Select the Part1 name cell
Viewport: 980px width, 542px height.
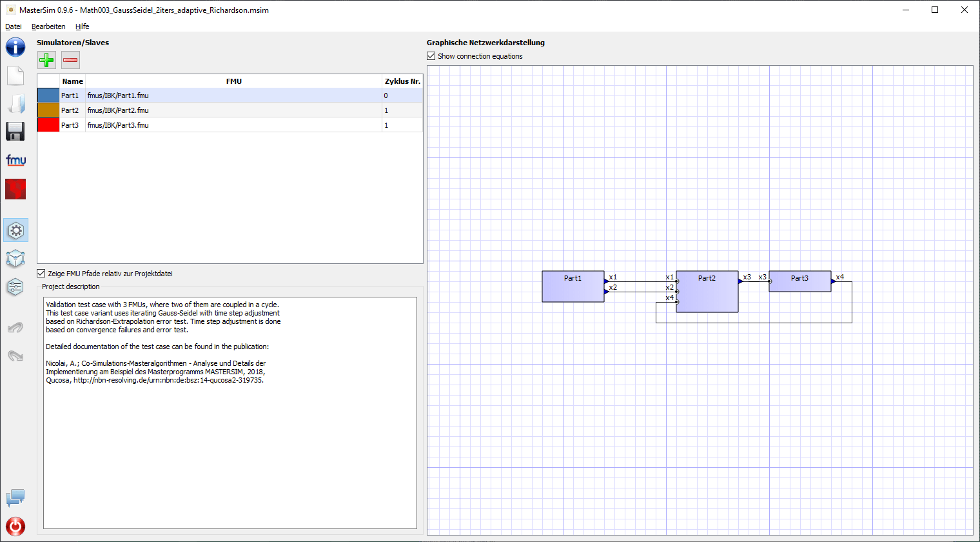pyautogui.click(x=72, y=95)
